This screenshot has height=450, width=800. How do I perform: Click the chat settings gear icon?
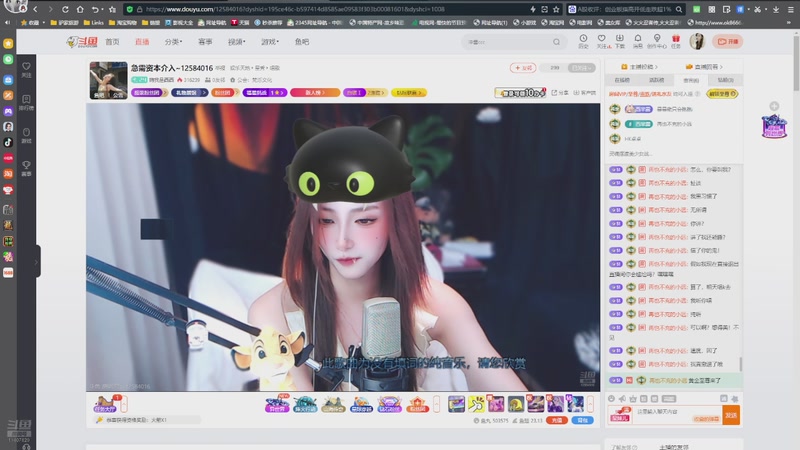[735, 398]
